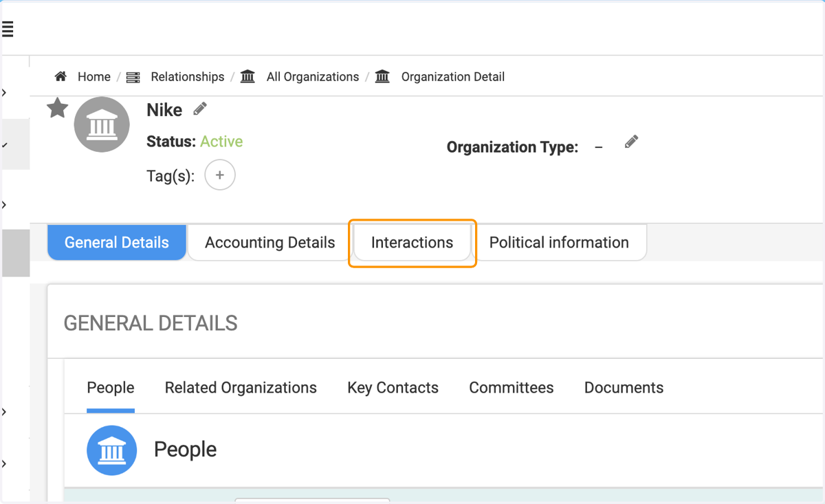Click the All Organizations building icon
The image size is (825, 504).
click(x=248, y=76)
